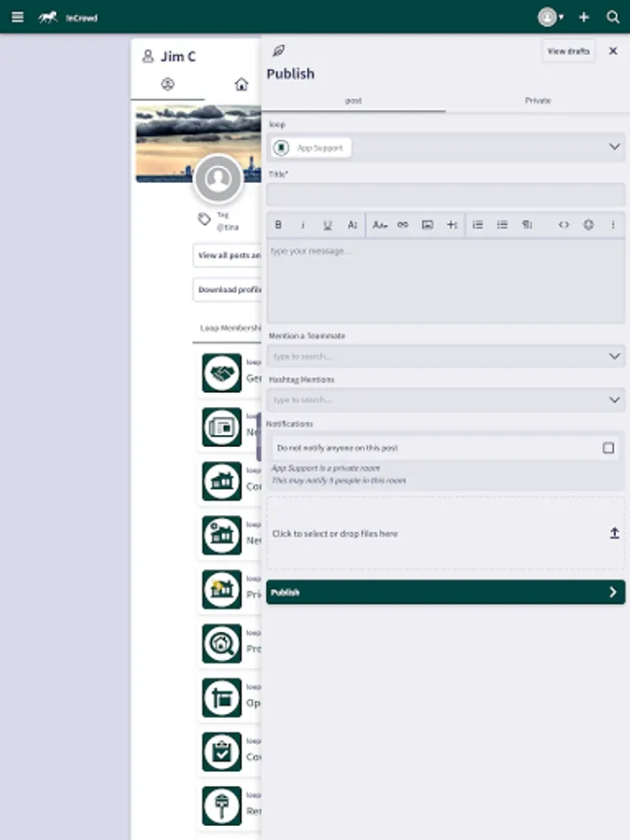630x840 pixels.
Task: Toggle bold formatting
Action: pyautogui.click(x=278, y=225)
